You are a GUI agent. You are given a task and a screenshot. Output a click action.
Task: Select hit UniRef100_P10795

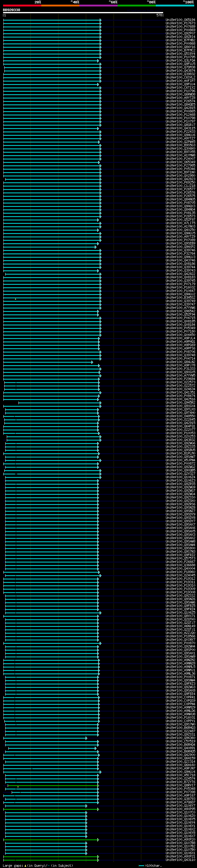[180, 57]
